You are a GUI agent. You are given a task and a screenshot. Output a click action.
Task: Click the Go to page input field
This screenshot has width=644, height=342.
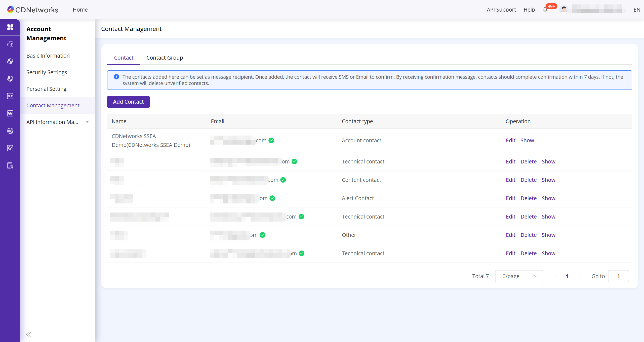click(618, 276)
